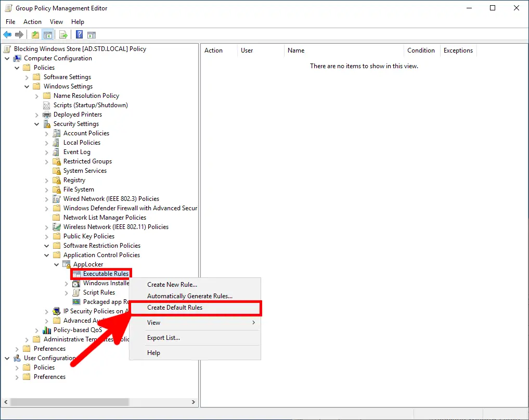This screenshot has width=529, height=420.
Task: Select the Executable Rules item
Action: 104,273
